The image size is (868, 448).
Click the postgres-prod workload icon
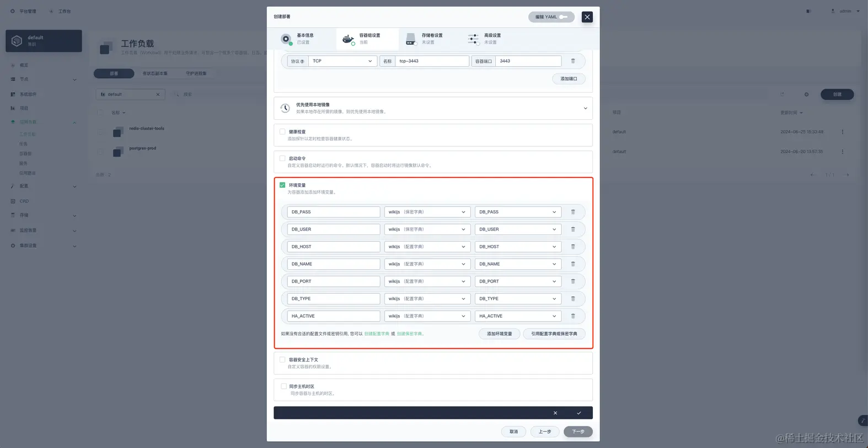(x=117, y=152)
